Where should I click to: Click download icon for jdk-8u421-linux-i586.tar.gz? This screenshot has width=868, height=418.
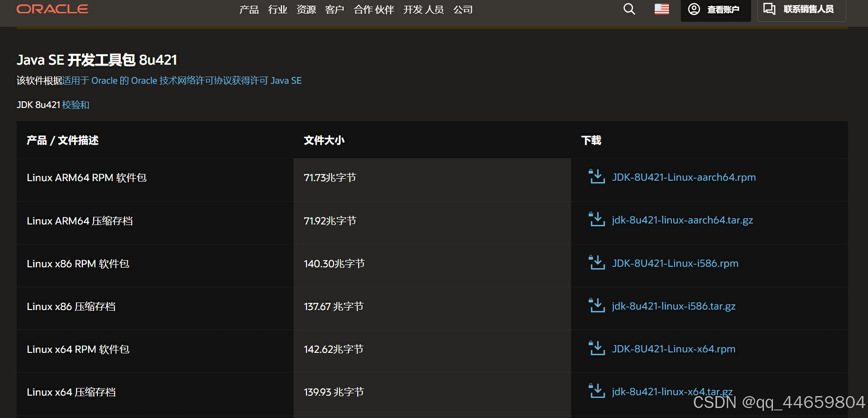597,305
